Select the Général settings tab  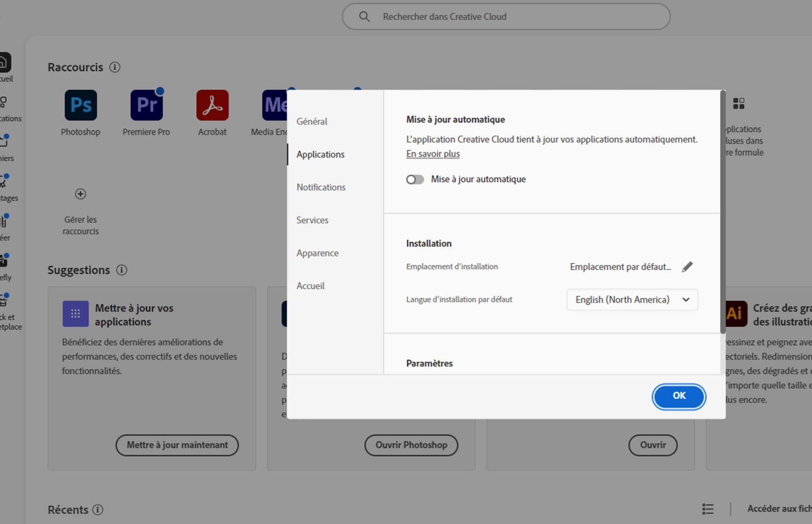[312, 121]
